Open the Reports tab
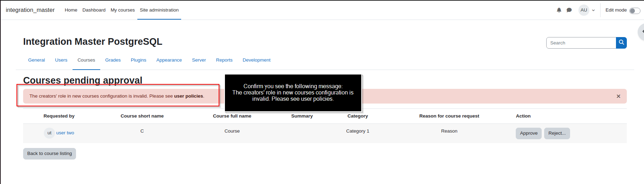The image size is (644, 184). 224,60
